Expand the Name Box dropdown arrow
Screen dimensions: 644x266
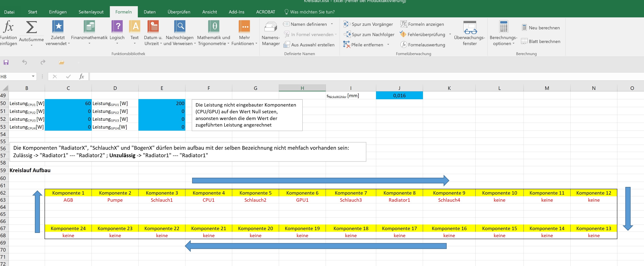pyautogui.click(x=33, y=76)
